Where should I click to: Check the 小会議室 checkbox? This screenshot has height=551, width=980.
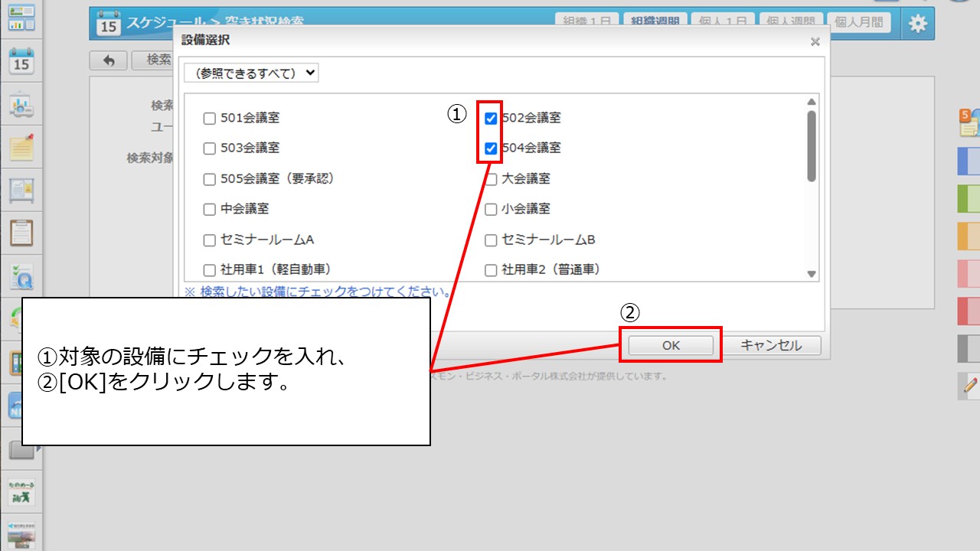click(x=491, y=209)
